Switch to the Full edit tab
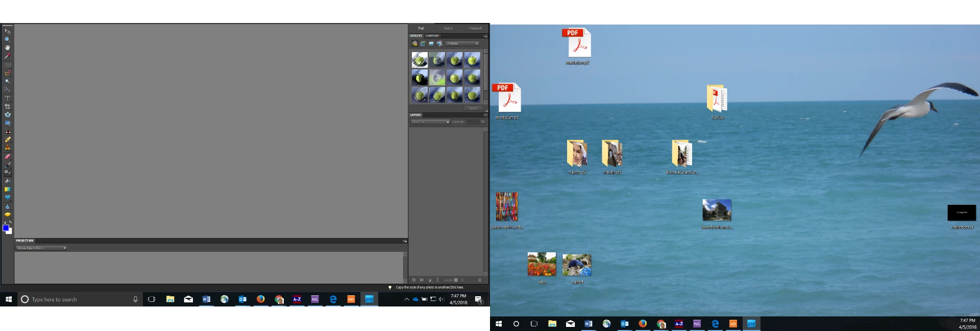980x331 pixels. (x=421, y=28)
